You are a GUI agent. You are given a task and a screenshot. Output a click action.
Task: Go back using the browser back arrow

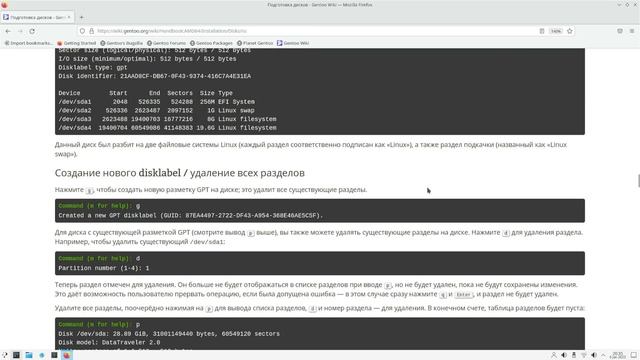coord(8,31)
